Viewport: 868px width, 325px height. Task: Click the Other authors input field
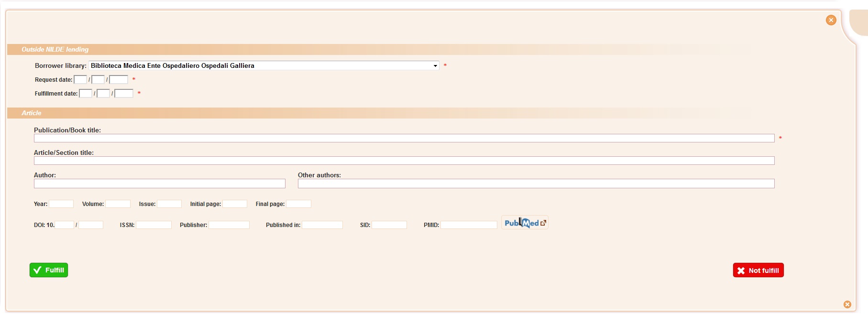536,184
